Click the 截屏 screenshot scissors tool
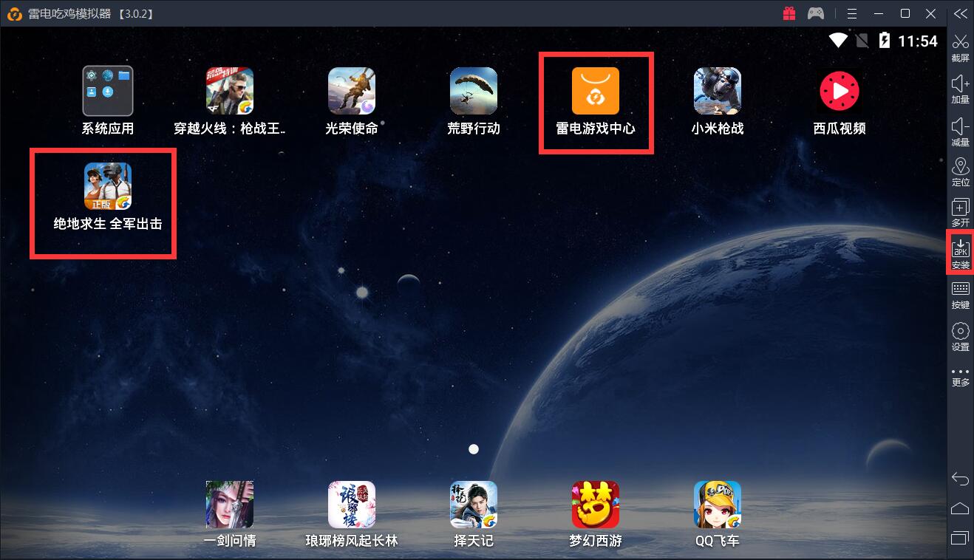The width and height of the screenshot is (974, 560). (x=960, y=47)
